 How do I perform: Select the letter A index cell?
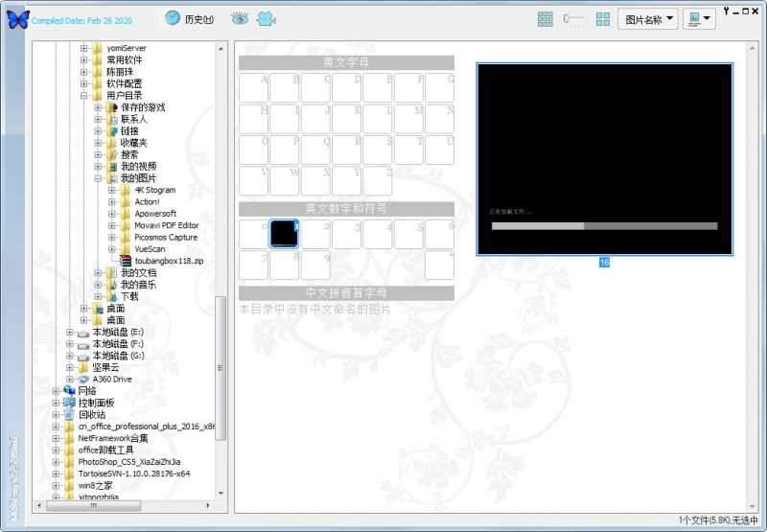pyautogui.click(x=254, y=88)
